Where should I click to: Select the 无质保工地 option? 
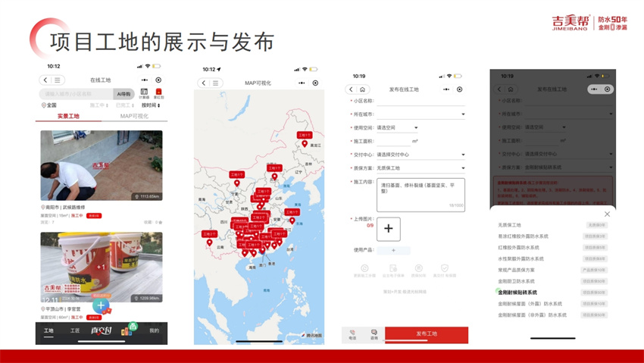[509, 225]
